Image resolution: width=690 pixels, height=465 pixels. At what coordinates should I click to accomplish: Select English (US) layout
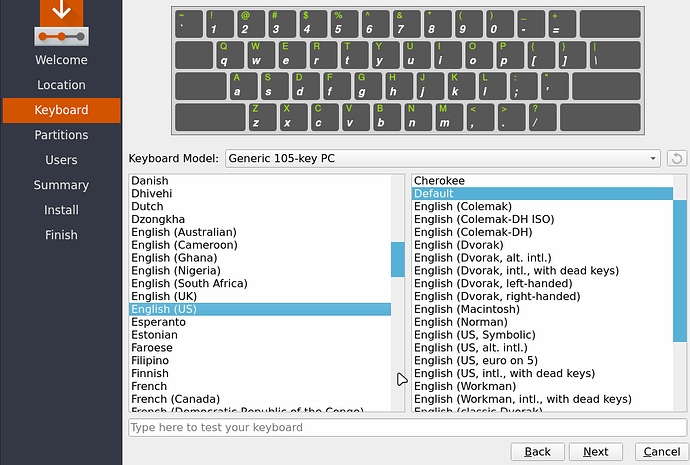[x=260, y=309]
